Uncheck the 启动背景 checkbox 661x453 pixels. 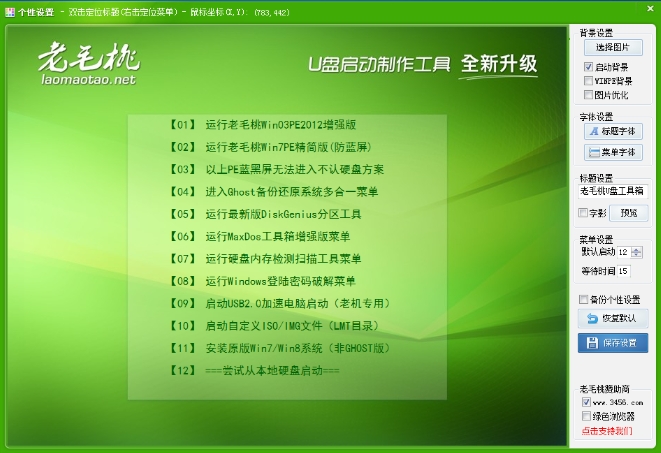coord(588,67)
